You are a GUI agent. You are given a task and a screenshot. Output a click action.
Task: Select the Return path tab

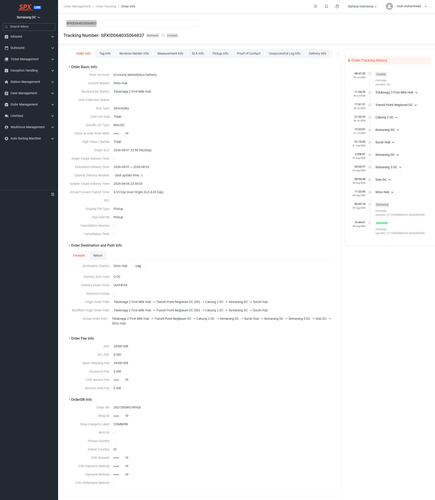pos(98,255)
